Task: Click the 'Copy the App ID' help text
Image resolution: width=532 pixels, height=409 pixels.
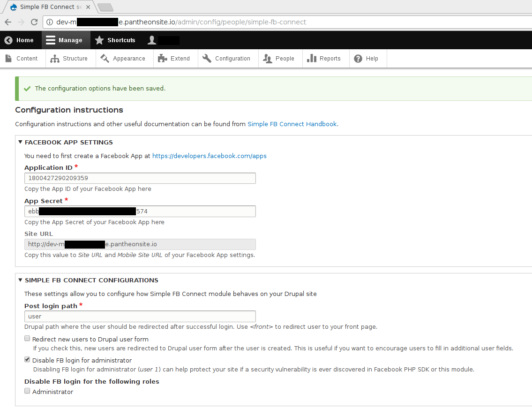Action: [88, 189]
